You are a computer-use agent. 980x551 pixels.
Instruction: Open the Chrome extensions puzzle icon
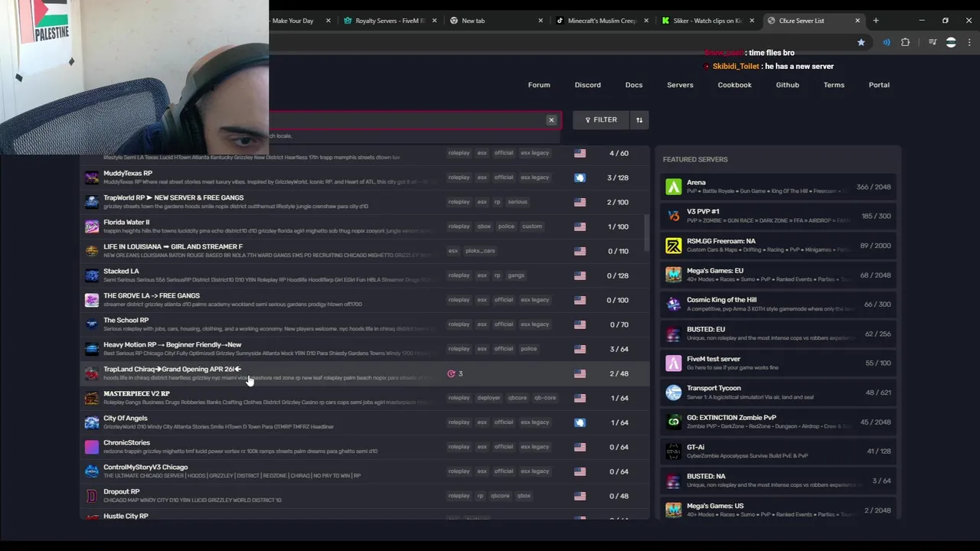906,43
